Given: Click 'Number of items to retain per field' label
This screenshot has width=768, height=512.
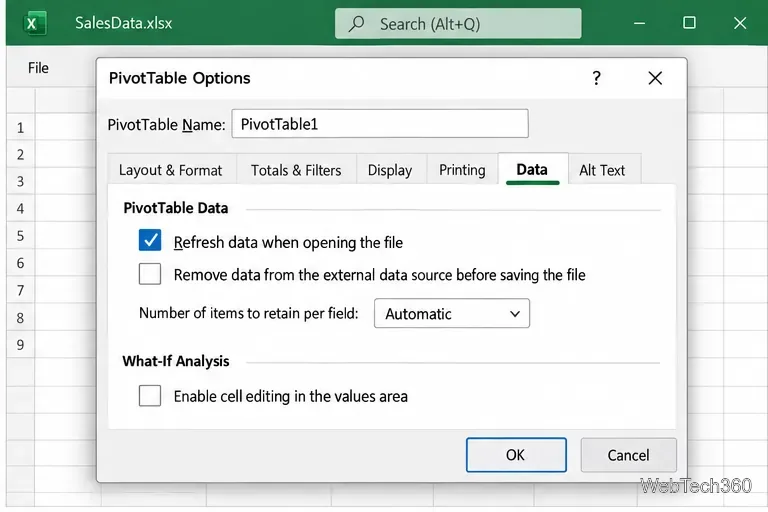Looking at the screenshot, I should (x=249, y=313).
